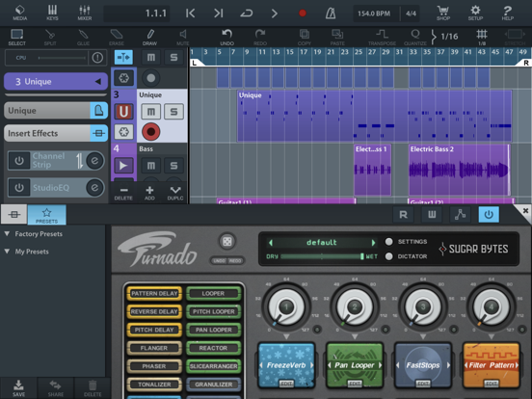The height and width of the screenshot is (399, 532).
Task: Start recording with the transport record button
Action: pos(303,13)
